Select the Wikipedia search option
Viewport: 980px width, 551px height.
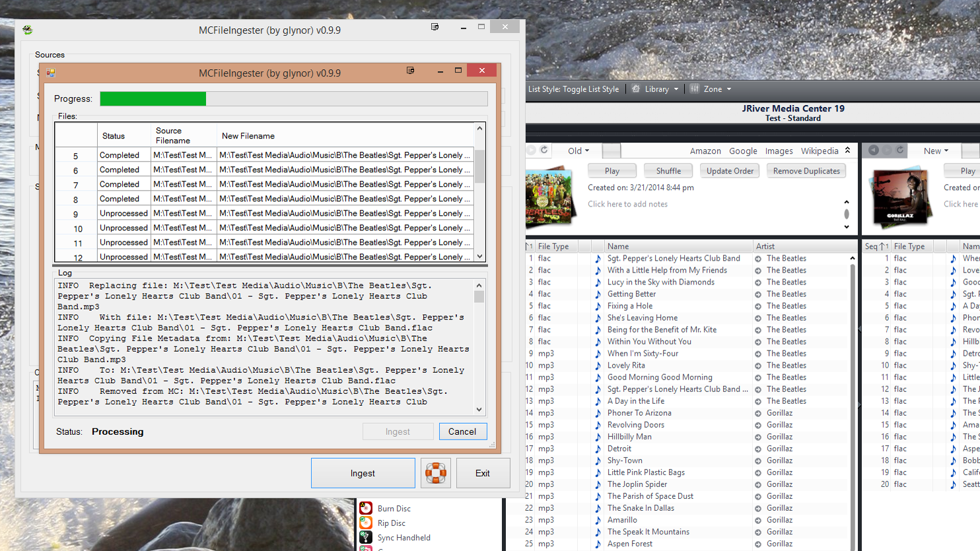(x=819, y=150)
